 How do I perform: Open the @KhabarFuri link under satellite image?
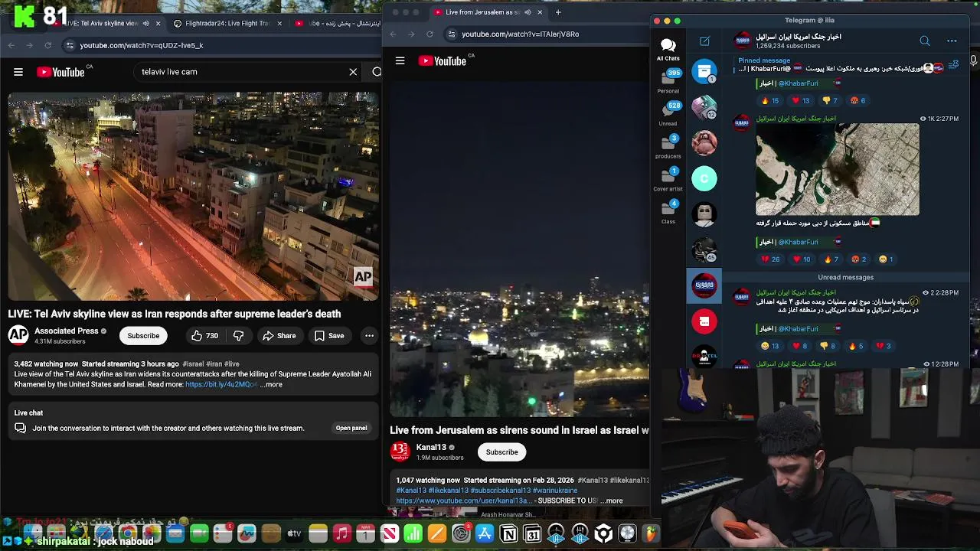(x=799, y=242)
